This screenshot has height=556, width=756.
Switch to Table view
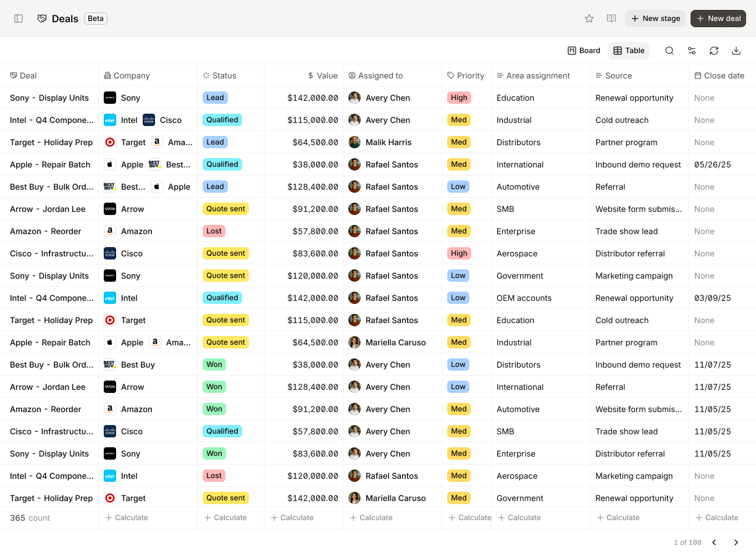coord(629,51)
